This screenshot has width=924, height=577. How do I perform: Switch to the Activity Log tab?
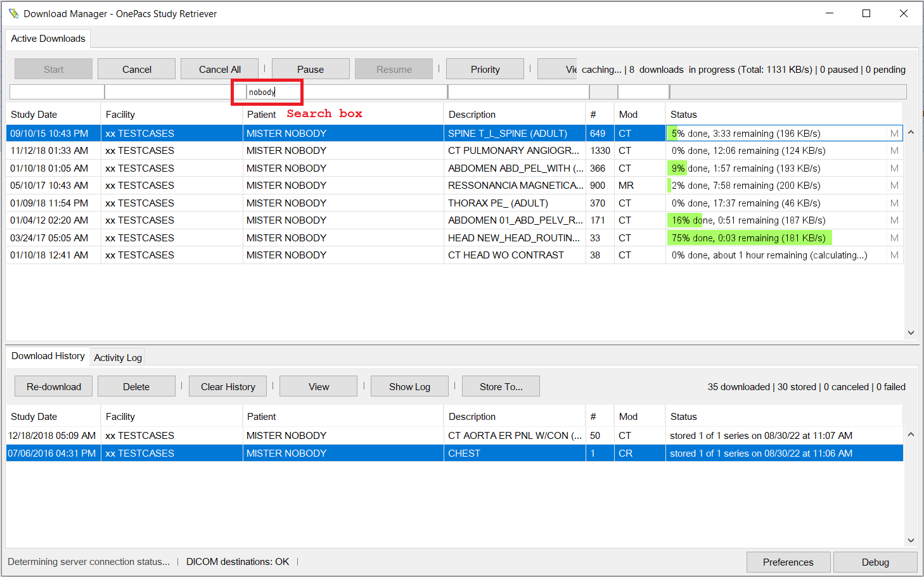118,357
